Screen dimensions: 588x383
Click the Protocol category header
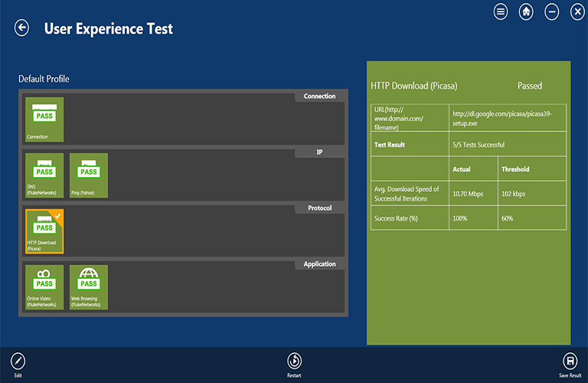point(319,208)
